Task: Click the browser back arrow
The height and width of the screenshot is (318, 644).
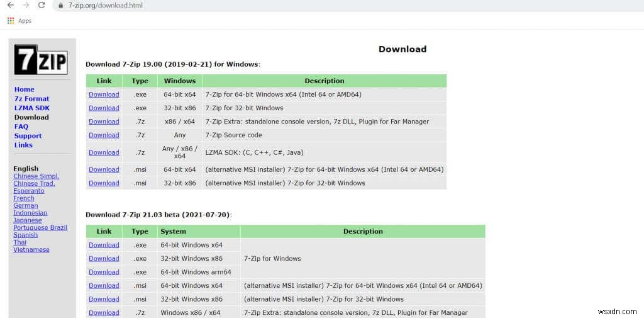Action: click(11, 5)
